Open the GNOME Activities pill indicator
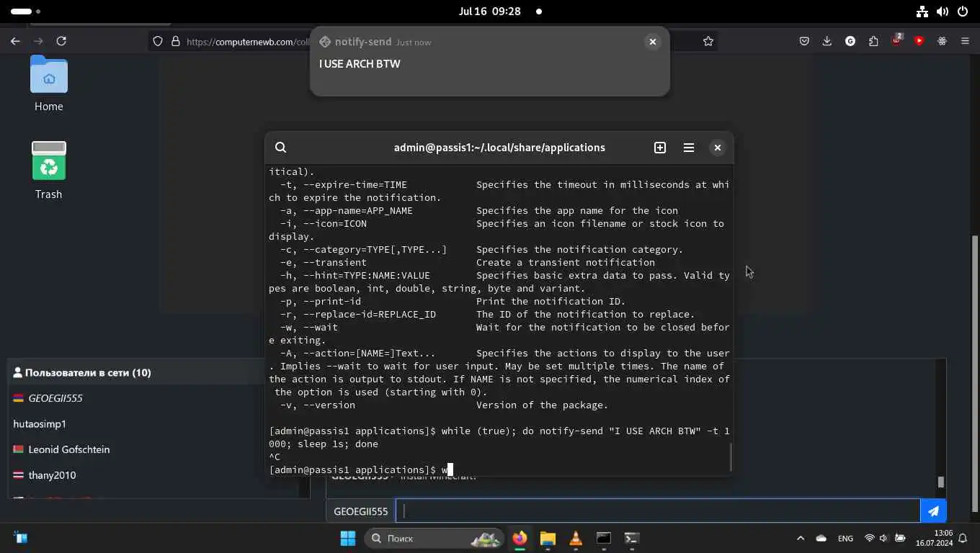The height and width of the screenshot is (553, 980). click(x=26, y=12)
